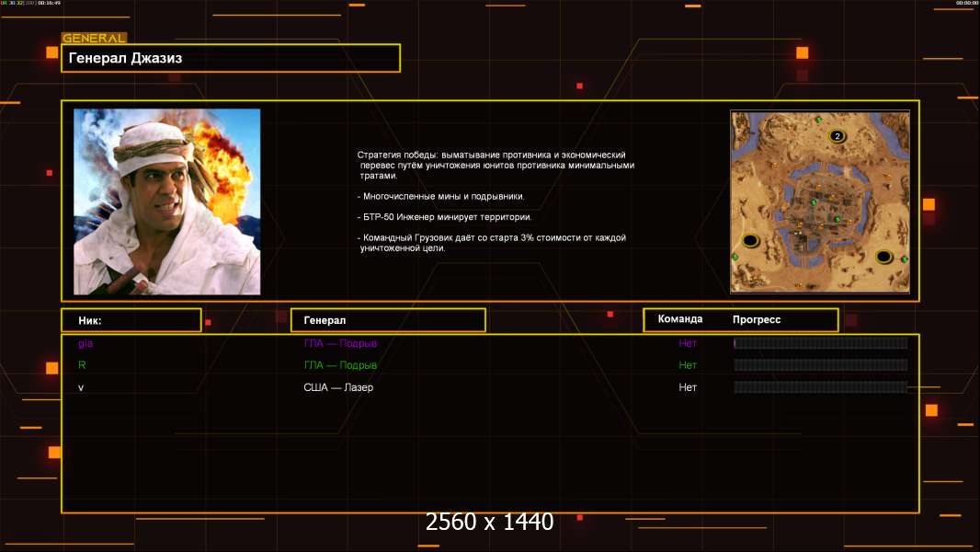The width and height of the screenshot is (980, 552).
Task: Select player R in the list
Action: [x=82, y=365]
